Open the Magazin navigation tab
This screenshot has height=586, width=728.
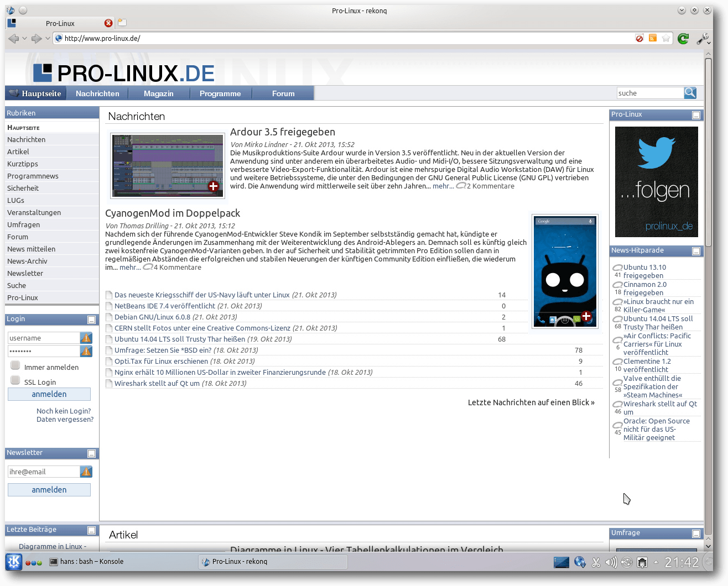pyautogui.click(x=159, y=93)
